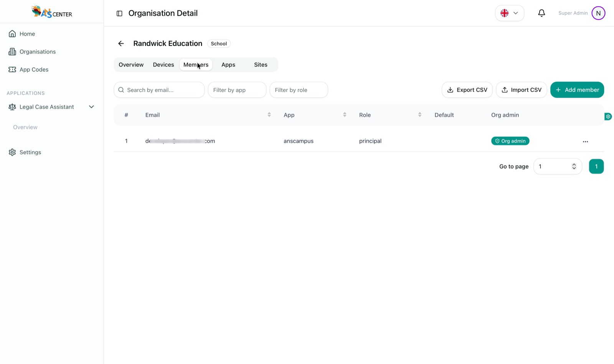The width and height of the screenshot is (614, 364).
Task: Click the Org admin badge
Action: (510, 141)
